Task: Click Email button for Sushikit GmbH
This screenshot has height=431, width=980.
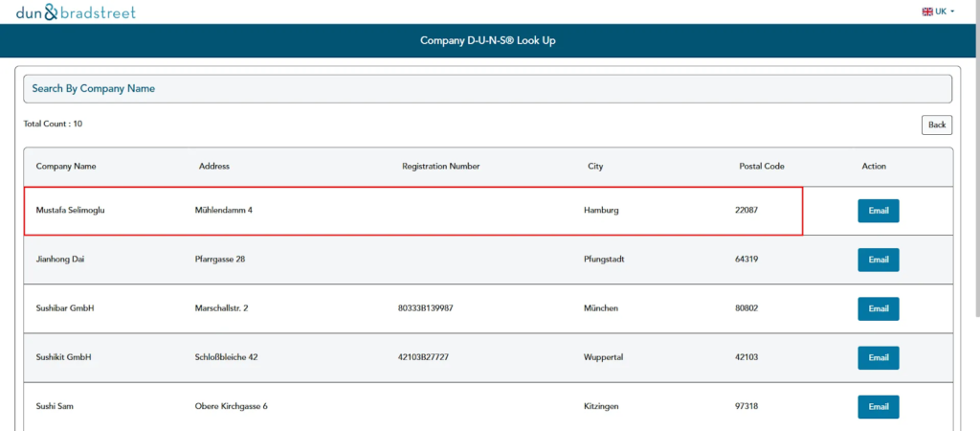Action: click(878, 357)
